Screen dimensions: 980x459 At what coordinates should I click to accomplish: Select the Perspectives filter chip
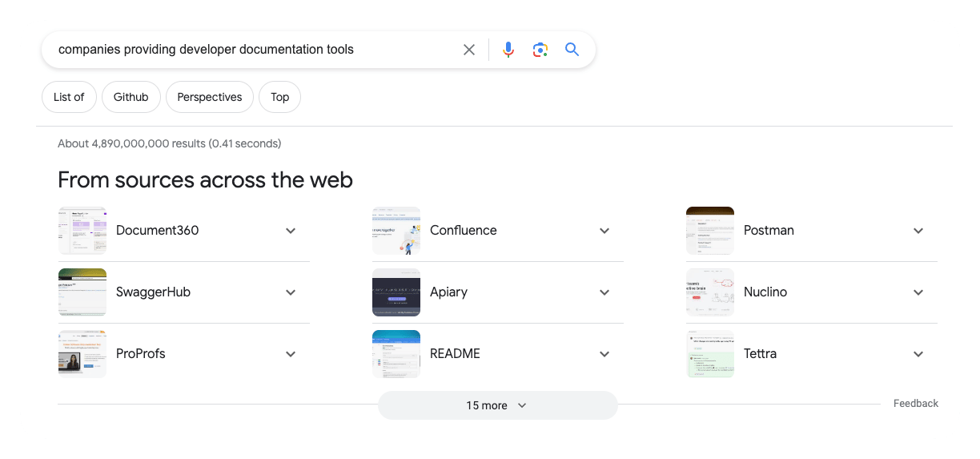click(x=210, y=97)
